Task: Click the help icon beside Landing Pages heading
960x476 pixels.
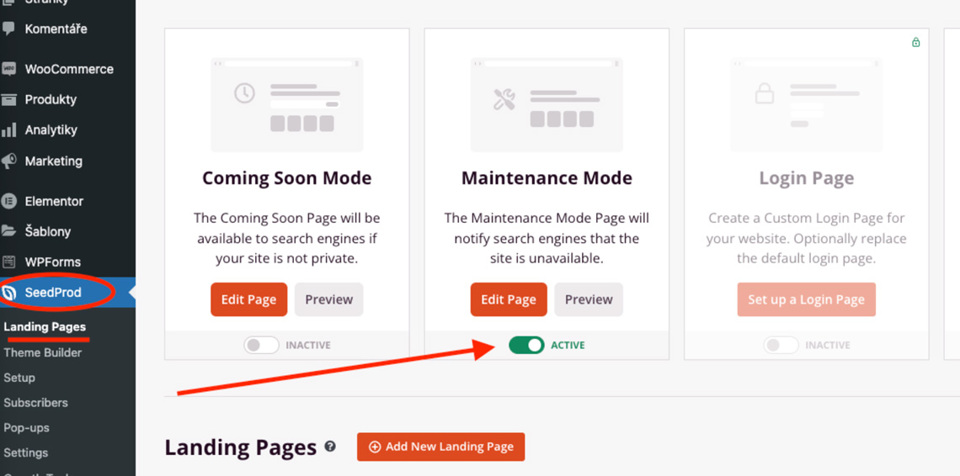Action: pyautogui.click(x=331, y=447)
